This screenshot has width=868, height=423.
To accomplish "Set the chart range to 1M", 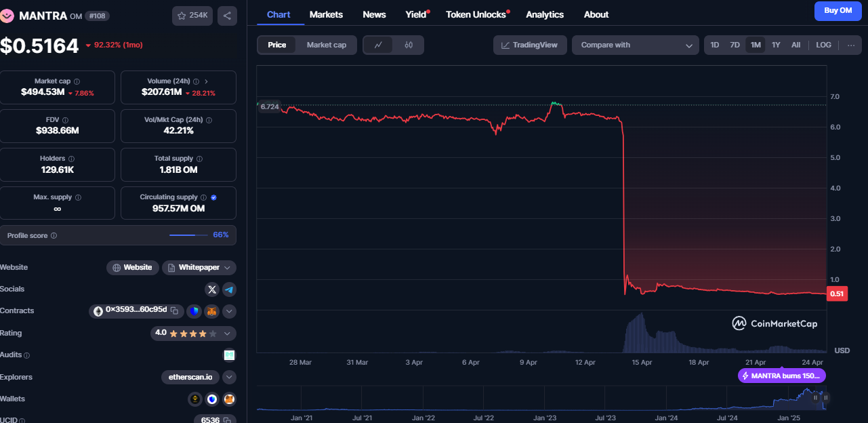I will (756, 45).
